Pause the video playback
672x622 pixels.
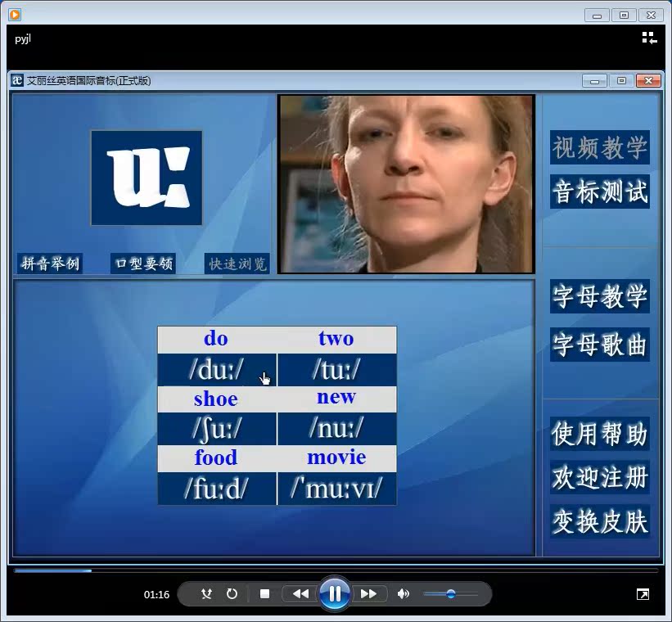[335, 594]
